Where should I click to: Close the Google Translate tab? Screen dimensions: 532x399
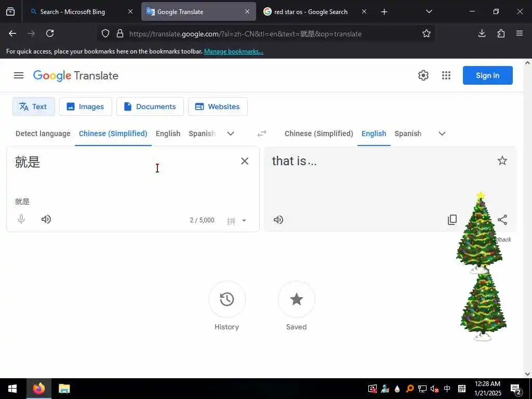click(x=247, y=12)
